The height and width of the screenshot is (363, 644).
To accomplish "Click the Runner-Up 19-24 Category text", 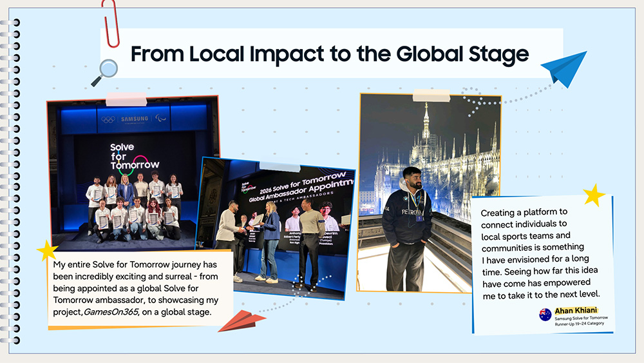I will coord(579,324).
